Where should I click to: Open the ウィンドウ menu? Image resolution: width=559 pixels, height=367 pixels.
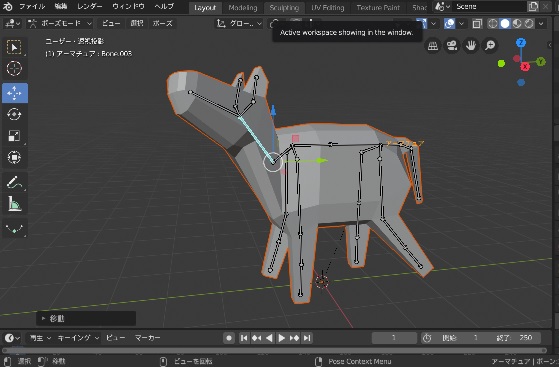(128, 6)
